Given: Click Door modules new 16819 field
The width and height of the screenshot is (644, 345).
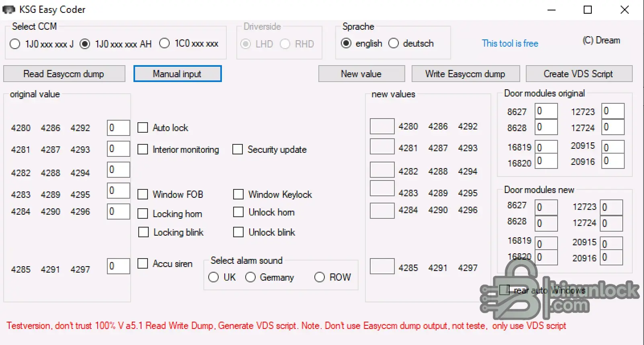Looking at the screenshot, I should 546,243.
